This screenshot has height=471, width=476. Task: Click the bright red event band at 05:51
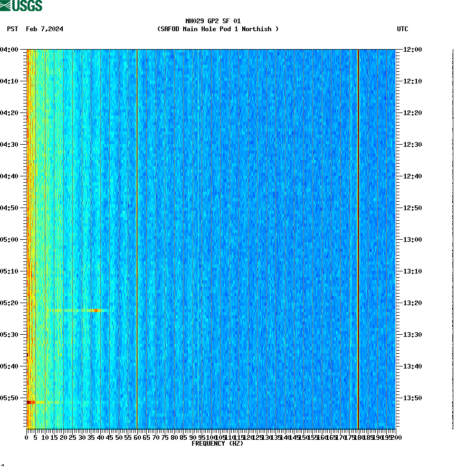pyautogui.click(x=32, y=402)
